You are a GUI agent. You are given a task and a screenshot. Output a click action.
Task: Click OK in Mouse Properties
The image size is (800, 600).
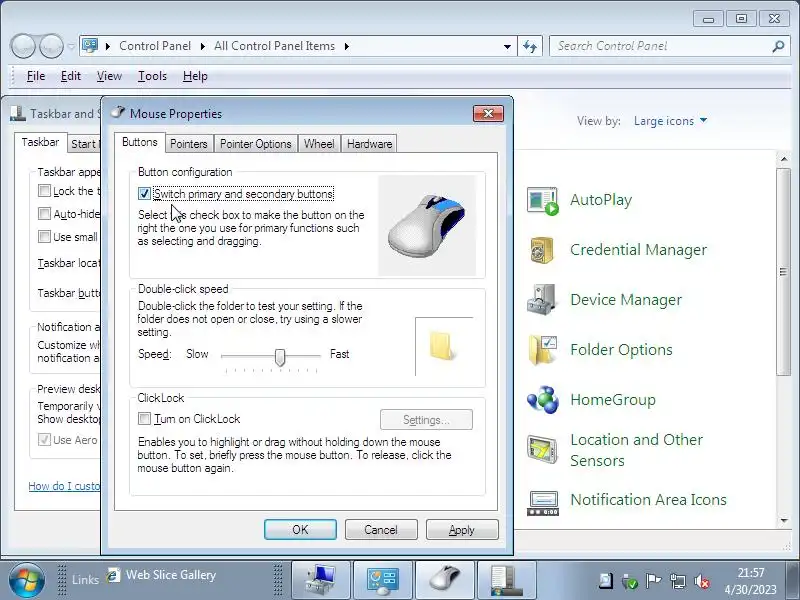point(300,530)
